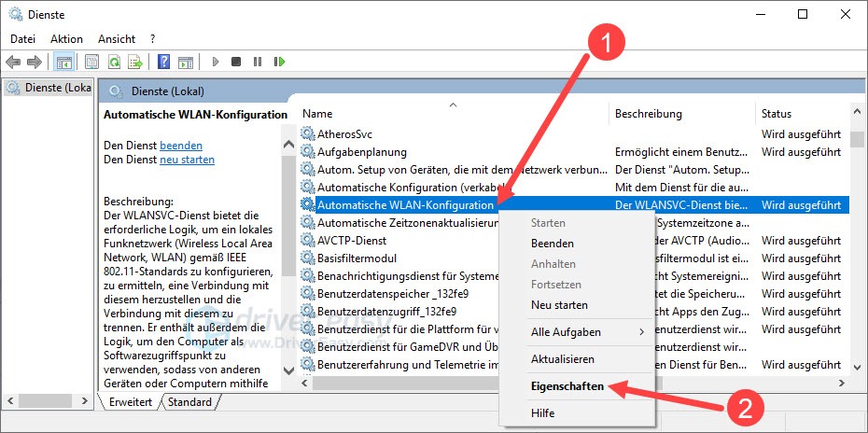Click the Forward arrow in the toolbar
The image size is (868, 433).
[x=35, y=62]
